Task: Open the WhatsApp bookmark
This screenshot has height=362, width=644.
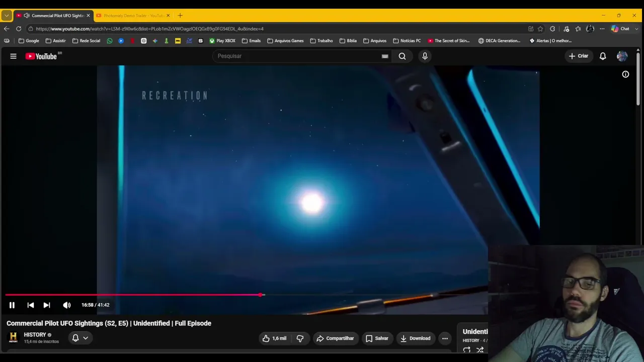Action: pyautogui.click(x=110, y=41)
